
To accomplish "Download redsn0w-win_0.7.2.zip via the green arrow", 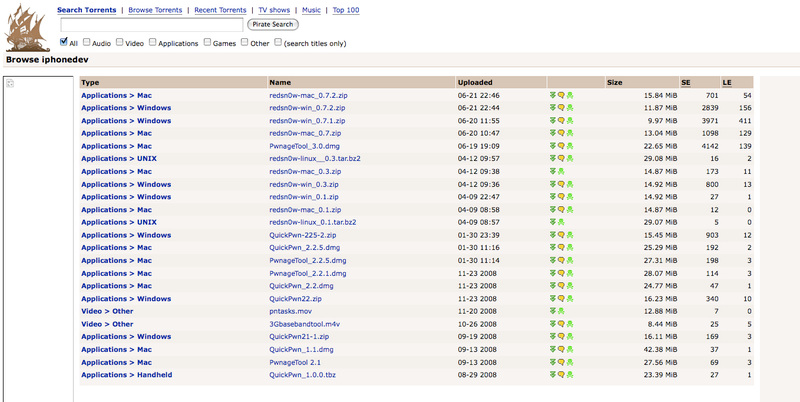I will [x=553, y=108].
